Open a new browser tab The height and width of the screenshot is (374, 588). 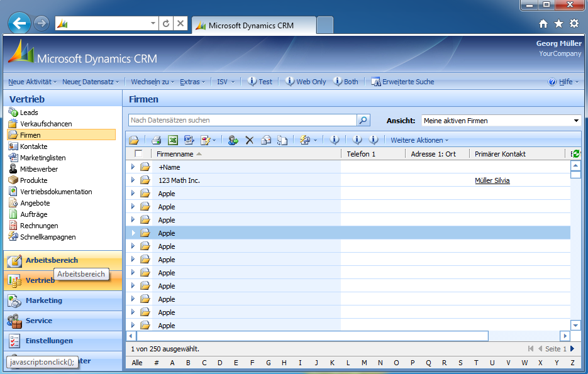325,26
